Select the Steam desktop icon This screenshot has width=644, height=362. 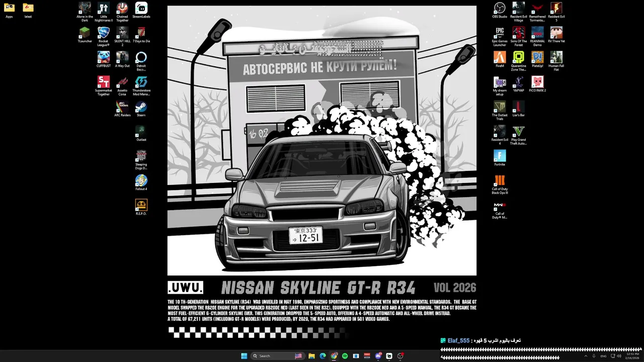[x=141, y=109]
